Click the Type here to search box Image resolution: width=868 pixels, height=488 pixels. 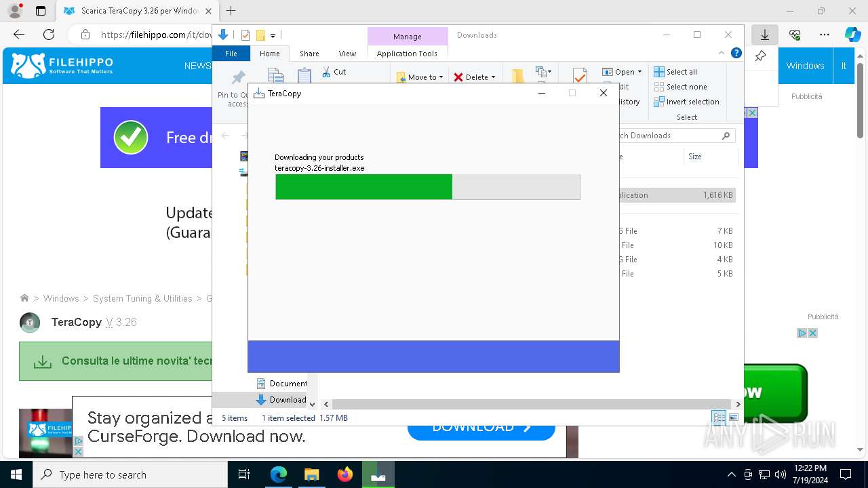130,475
